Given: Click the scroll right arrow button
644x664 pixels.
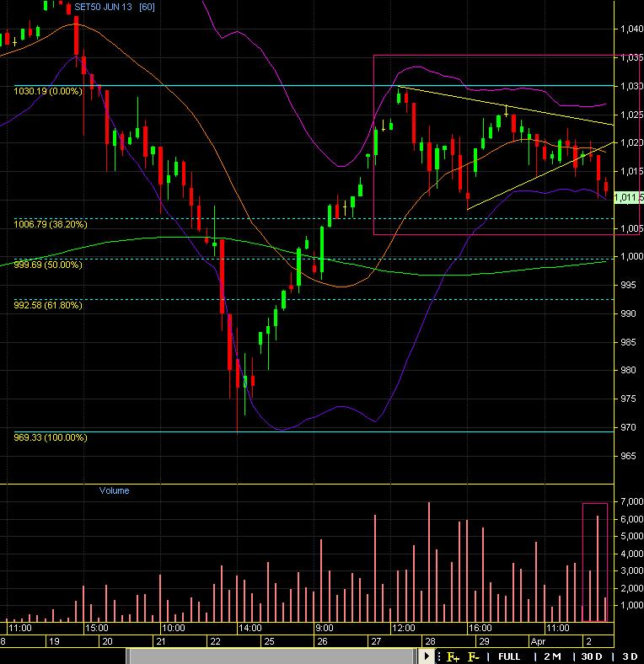Looking at the screenshot, I should (427, 656).
